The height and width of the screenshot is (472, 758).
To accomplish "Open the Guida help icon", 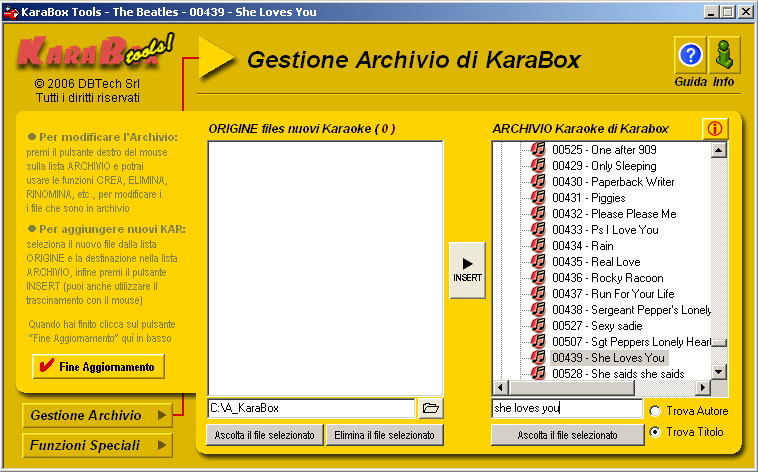I will tap(690, 55).
